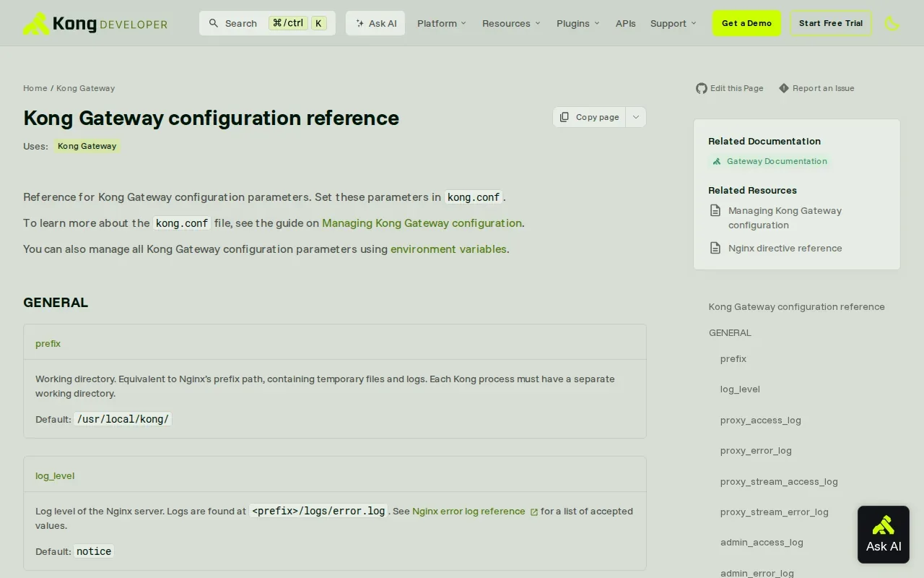924x578 pixels.
Task: Open Report an Issue link
Action: (x=823, y=88)
